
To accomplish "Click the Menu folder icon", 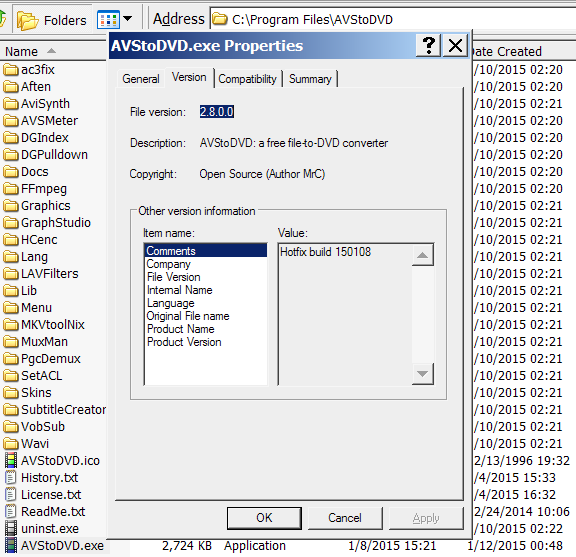I will coord(10,308).
